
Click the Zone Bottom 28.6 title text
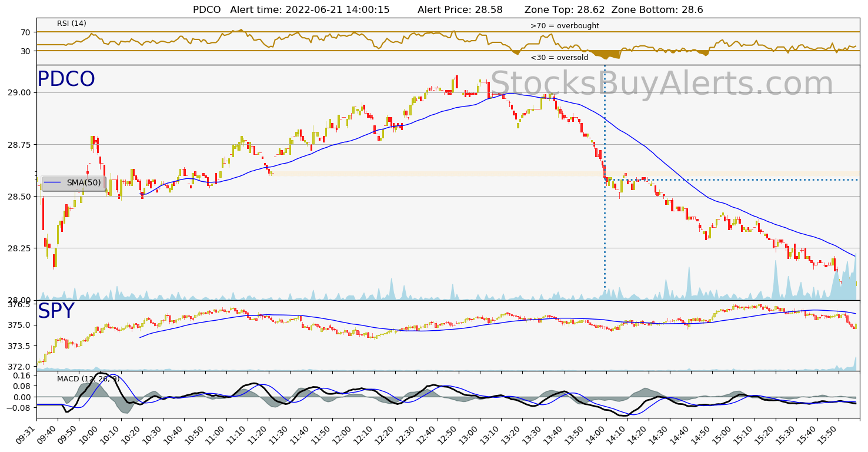pyautogui.click(x=657, y=10)
